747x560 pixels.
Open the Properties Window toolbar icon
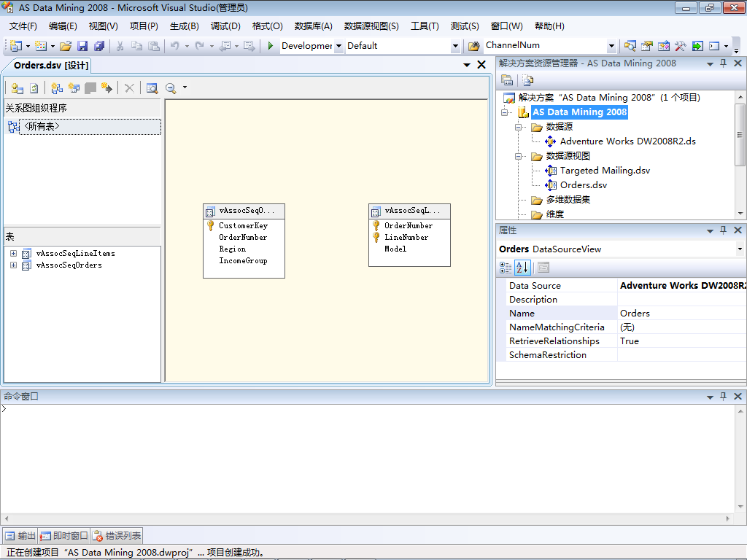point(647,46)
